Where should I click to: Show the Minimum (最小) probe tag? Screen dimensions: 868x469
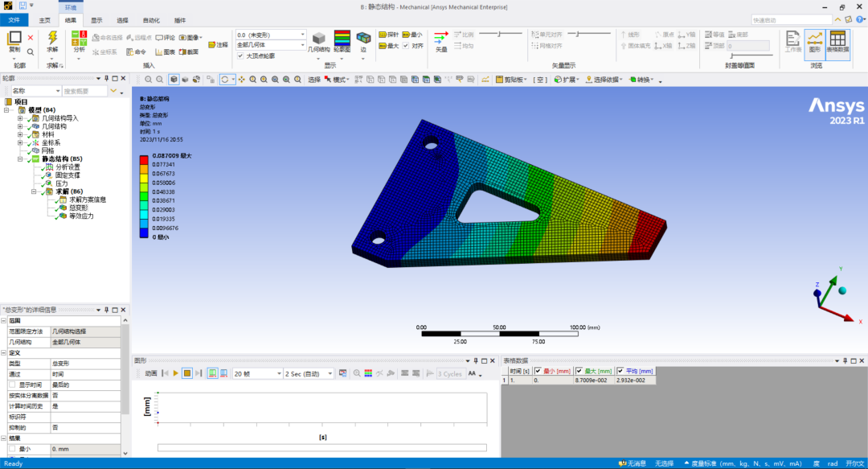[x=411, y=35]
